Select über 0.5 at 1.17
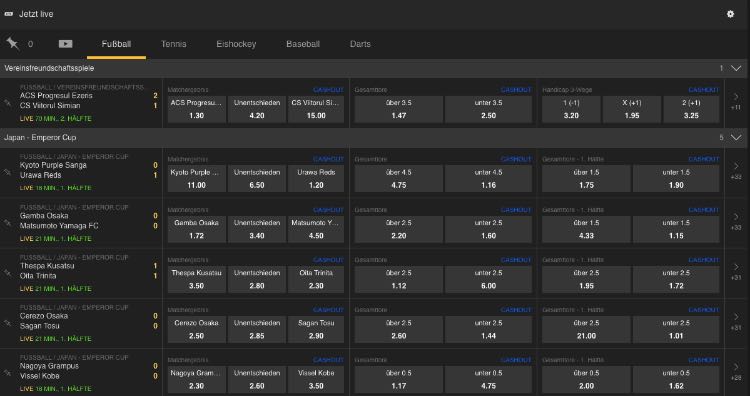Image resolution: width=750 pixels, height=396 pixels. coord(398,379)
